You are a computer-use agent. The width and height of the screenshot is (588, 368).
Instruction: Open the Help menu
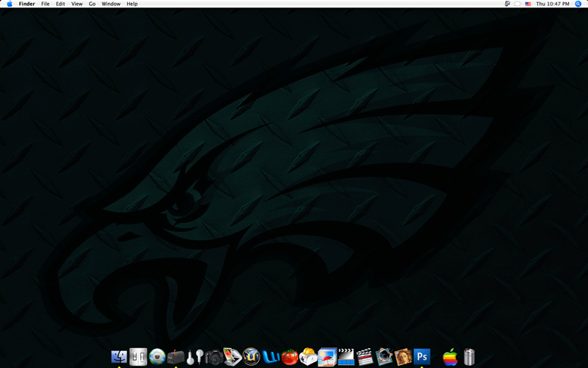(132, 4)
